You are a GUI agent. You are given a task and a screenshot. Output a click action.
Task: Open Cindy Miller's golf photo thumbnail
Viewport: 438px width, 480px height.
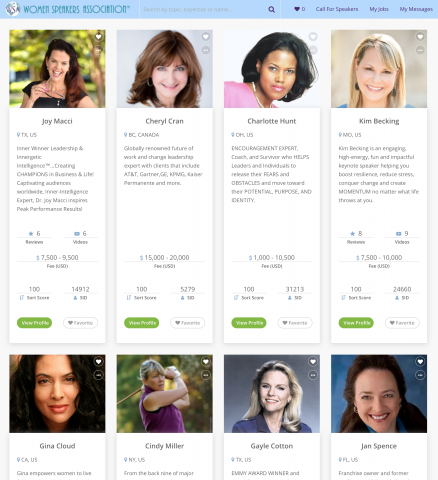point(164,394)
